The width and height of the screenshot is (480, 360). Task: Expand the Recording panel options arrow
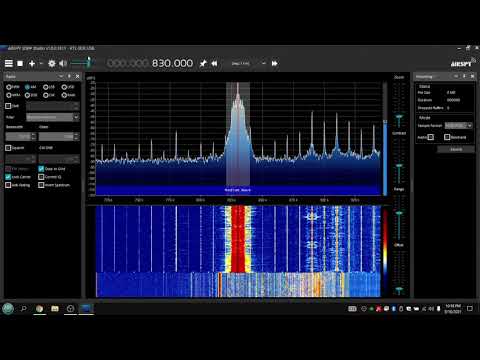[456, 76]
